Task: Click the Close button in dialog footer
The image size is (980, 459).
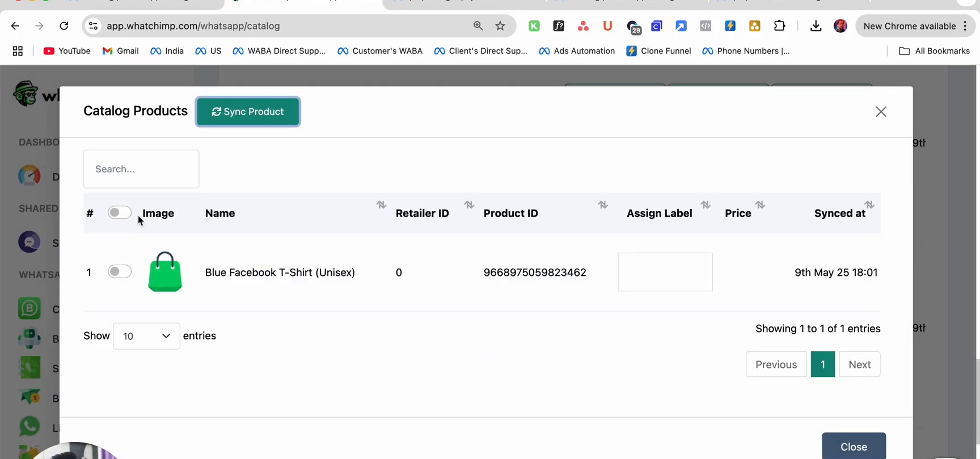Action: [854, 447]
